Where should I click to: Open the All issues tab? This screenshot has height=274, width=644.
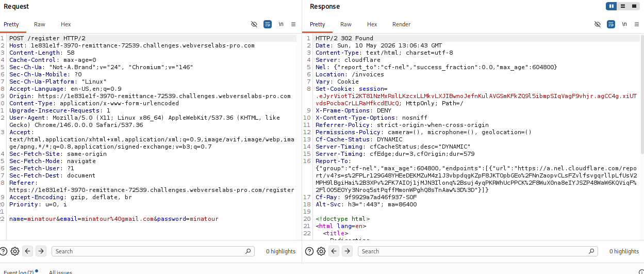click(60, 272)
